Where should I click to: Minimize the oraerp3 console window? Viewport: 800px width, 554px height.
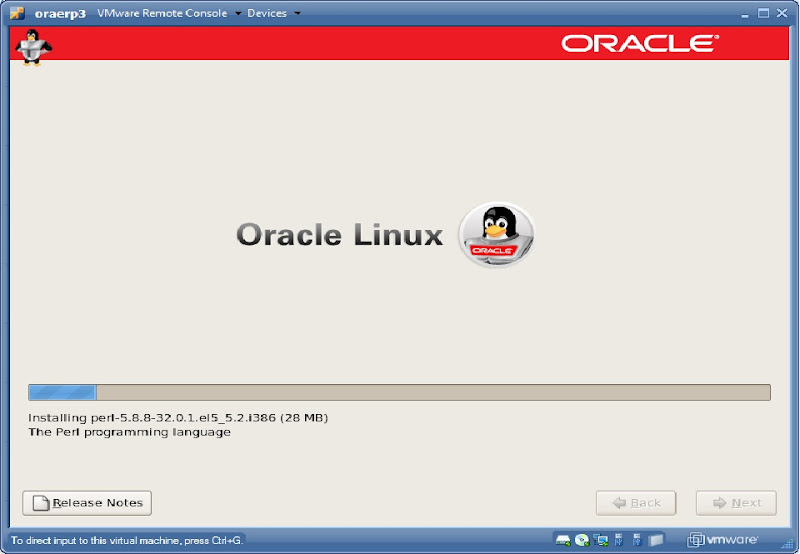[x=745, y=14]
